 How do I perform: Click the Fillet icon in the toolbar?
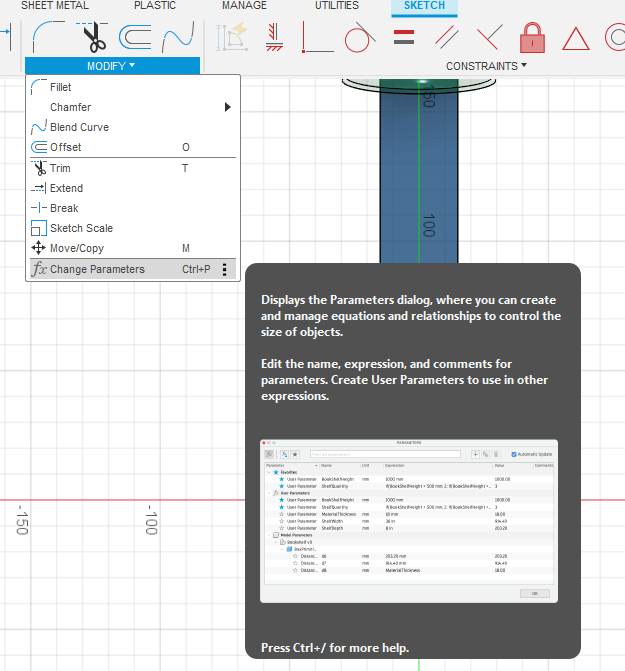pos(48,37)
